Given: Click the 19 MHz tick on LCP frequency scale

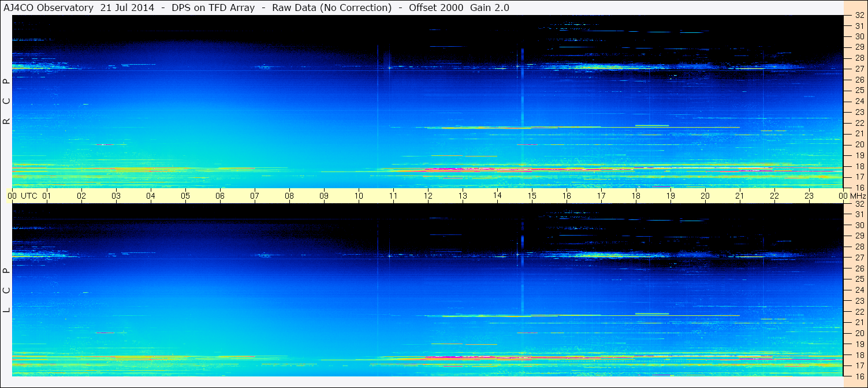Looking at the screenshot, I should pyautogui.click(x=859, y=344).
